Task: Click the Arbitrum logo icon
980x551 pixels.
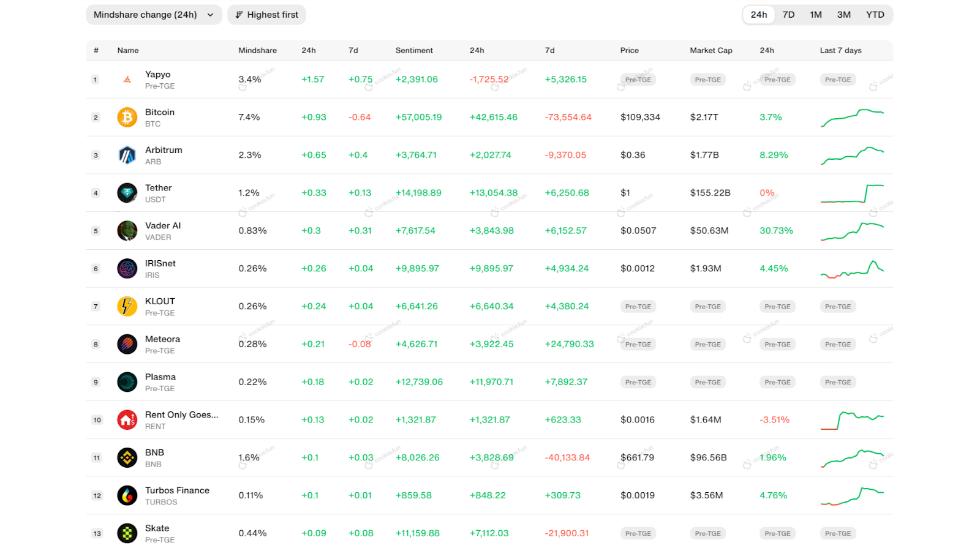Action: tap(127, 155)
